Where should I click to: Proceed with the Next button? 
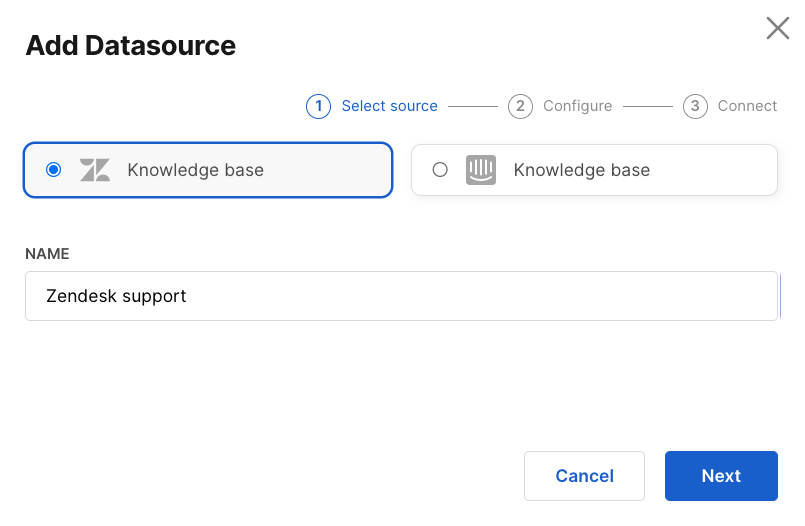point(721,476)
